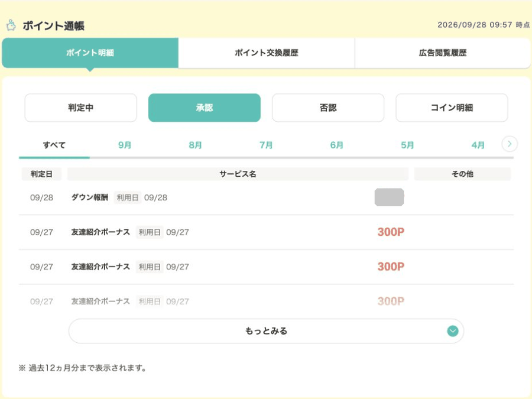Filter by 9月

point(125,145)
